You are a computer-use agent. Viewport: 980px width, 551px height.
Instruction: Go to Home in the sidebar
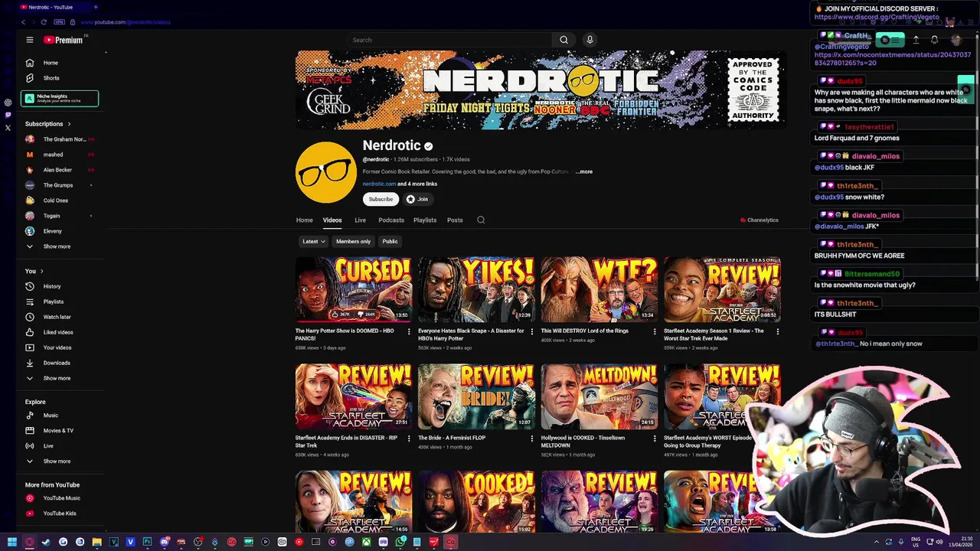coord(60,63)
